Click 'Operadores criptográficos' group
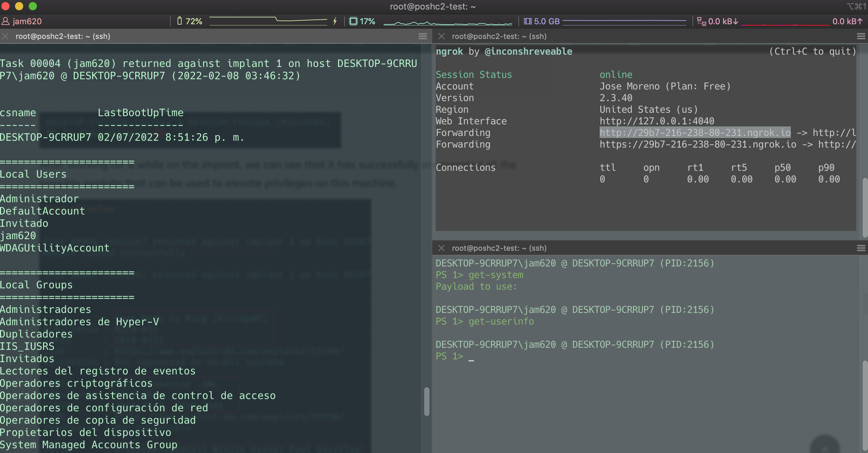Viewport: 868px width, 453px height. [x=76, y=383]
